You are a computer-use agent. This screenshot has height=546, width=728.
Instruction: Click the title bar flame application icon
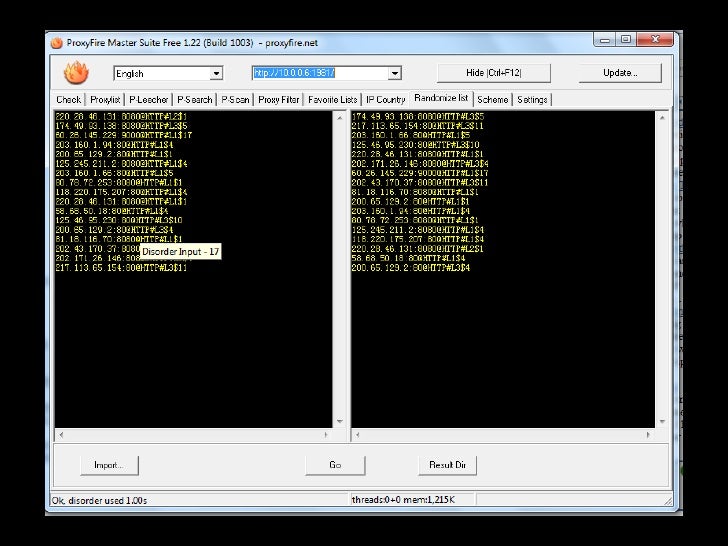click(57, 43)
